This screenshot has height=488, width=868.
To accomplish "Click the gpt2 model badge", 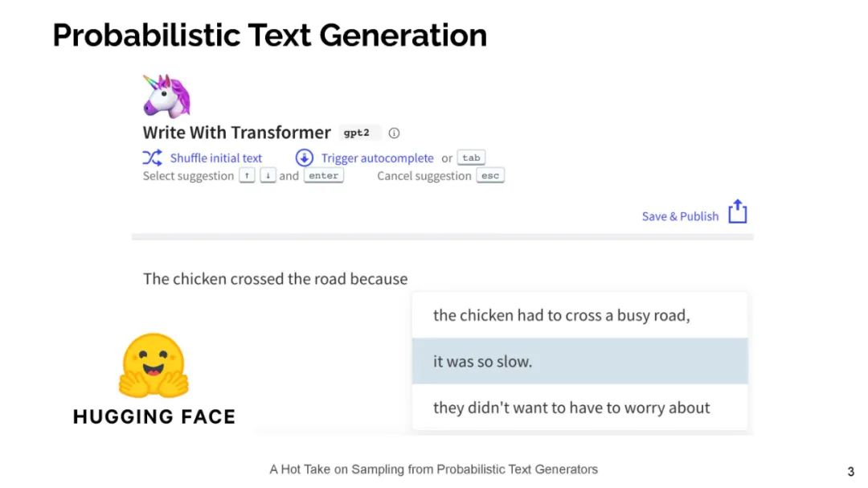I will coord(357,133).
